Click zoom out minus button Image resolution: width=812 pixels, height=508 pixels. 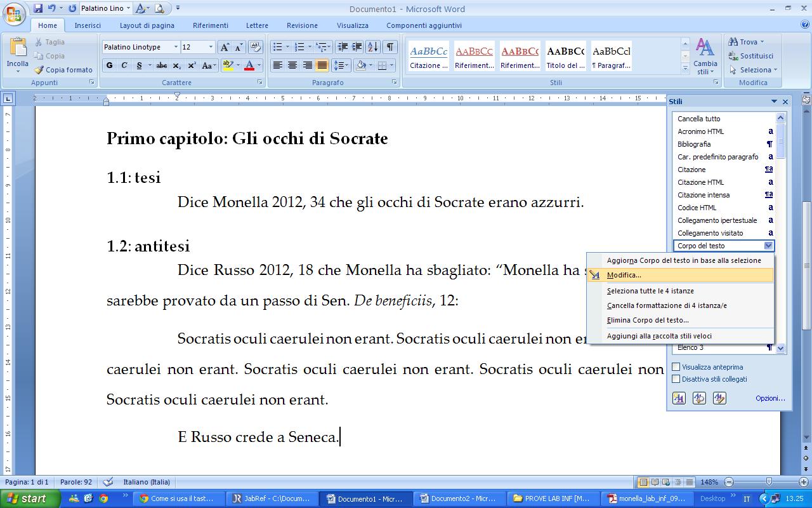click(x=729, y=482)
